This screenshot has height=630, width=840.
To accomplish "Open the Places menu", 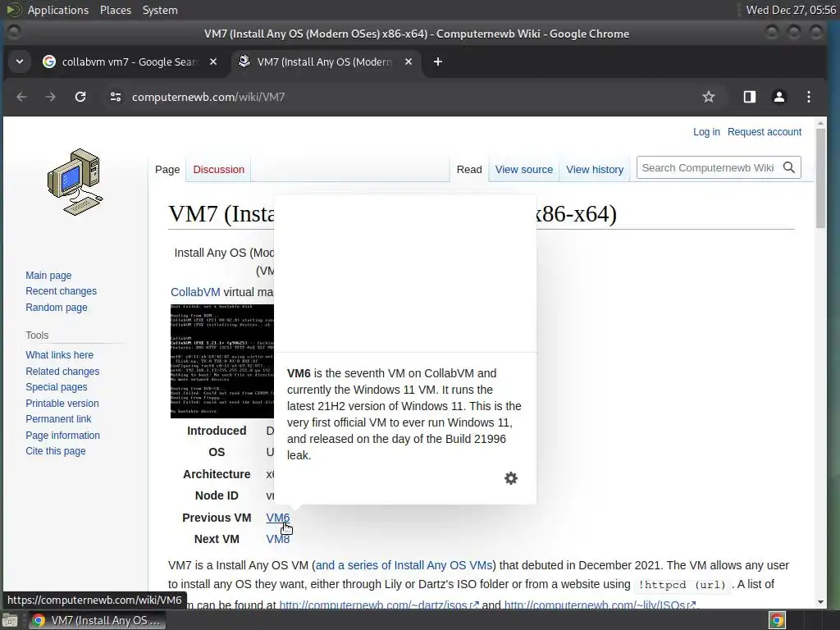I will pos(116,10).
